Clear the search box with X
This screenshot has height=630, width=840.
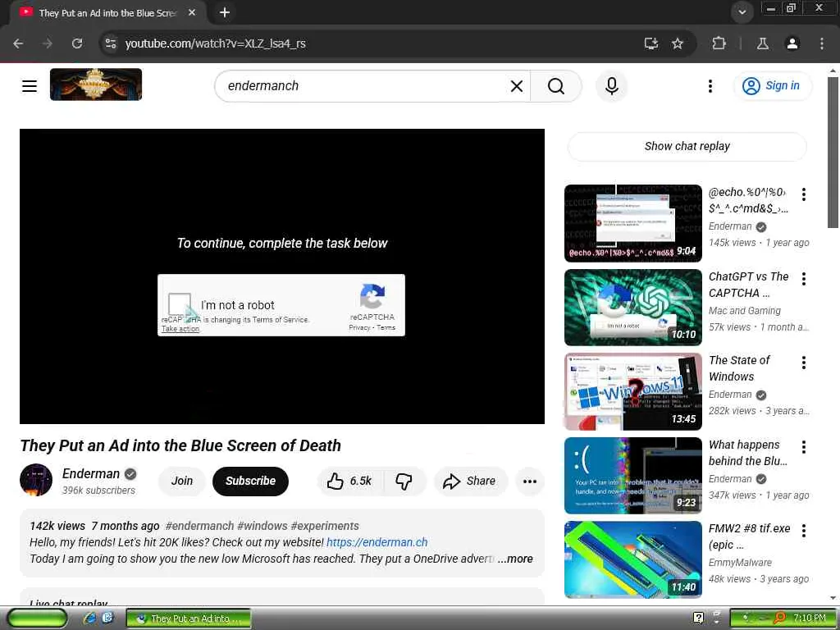[x=517, y=85]
